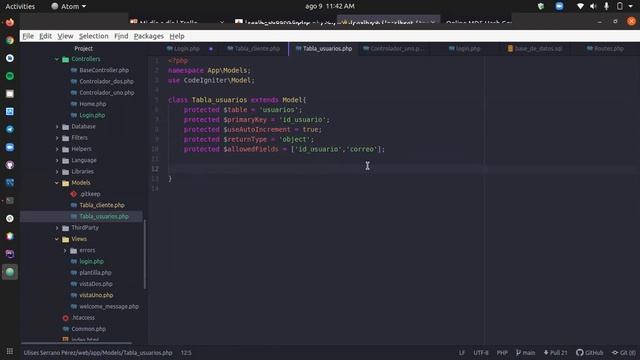This screenshot has height=360, width=640.
Task: Expand the Database folder
Action: click(x=57, y=127)
